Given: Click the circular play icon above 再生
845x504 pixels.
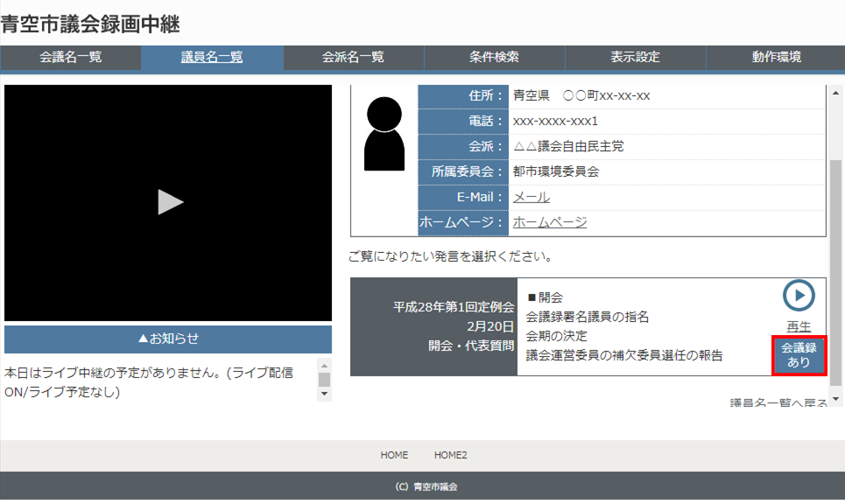Looking at the screenshot, I should pyautogui.click(x=798, y=297).
